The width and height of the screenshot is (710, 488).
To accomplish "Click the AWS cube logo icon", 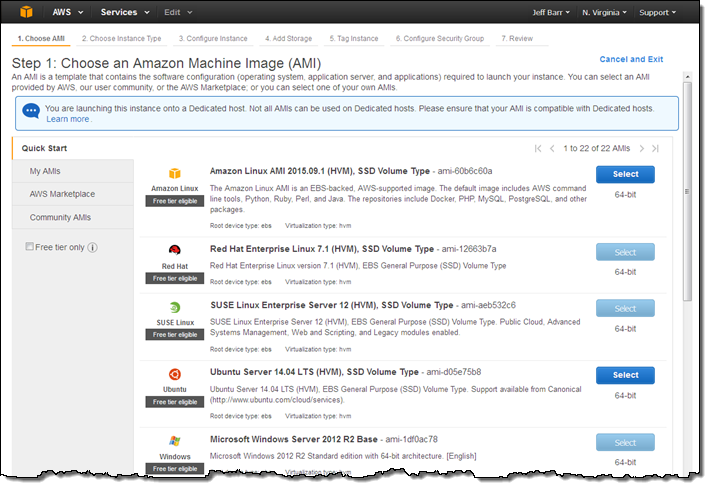I will click(x=23, y=13).
